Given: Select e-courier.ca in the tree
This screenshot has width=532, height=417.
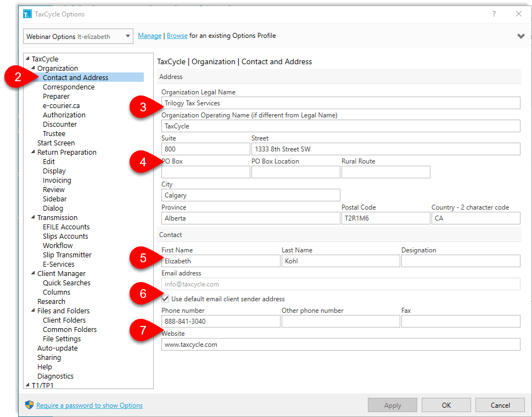Looking at the screenshot, I should [x=61, y=105].
